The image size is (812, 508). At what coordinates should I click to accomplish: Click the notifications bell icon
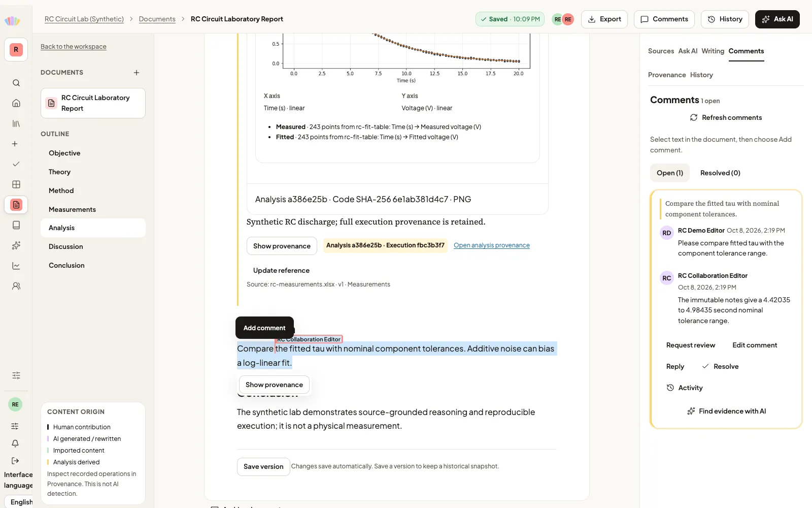click(x=15, y=443)
